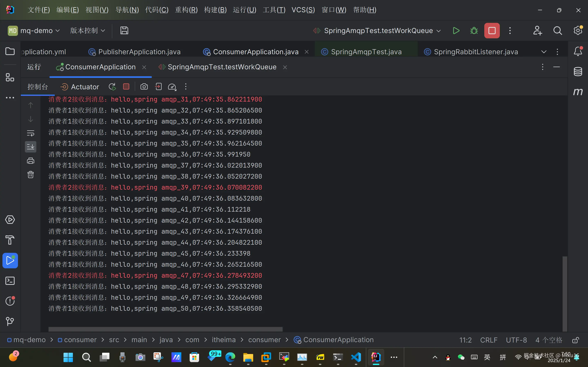Open the 构建(B) menu
588x367 pixels.
click(x=215, y=10)
